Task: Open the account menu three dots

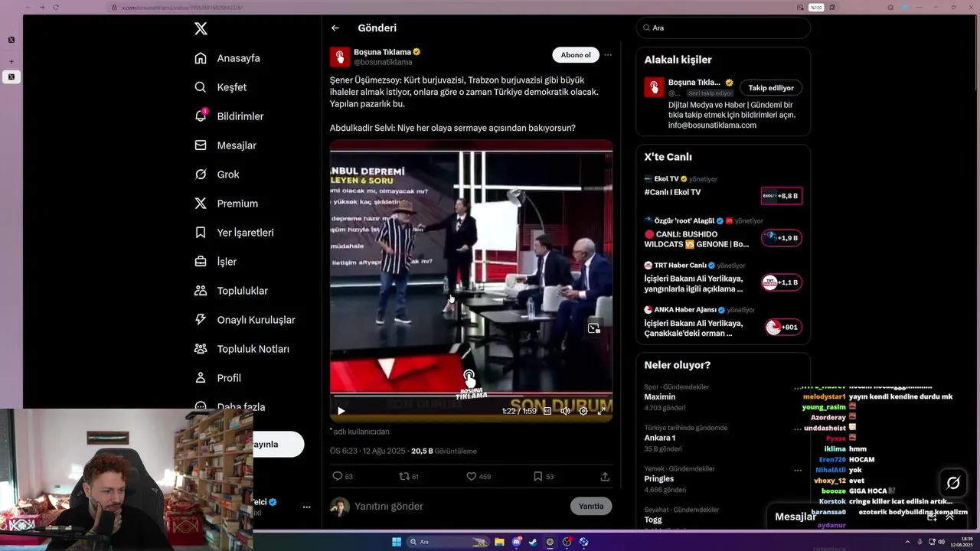Action: coord(306,507)
